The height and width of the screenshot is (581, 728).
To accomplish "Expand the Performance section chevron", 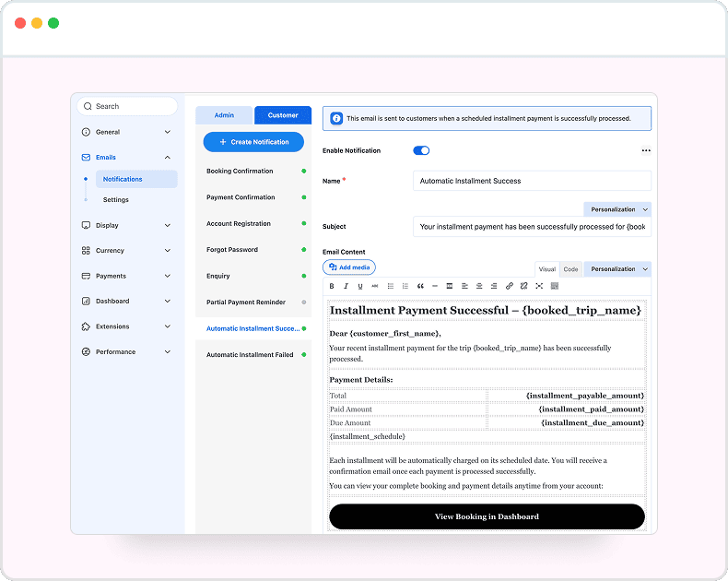I will click(168, 352).
